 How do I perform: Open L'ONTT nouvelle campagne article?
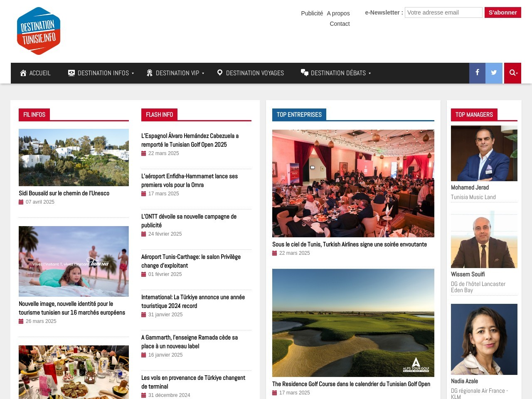189,221
